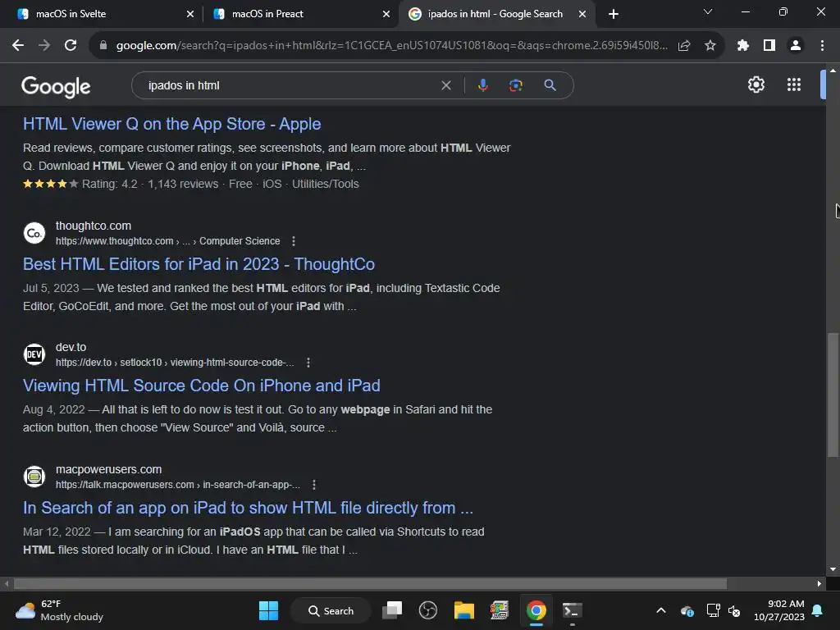Click the macpowerusers.com site name
Image resolution: width=840 pixels, height=630 pixels.
[x=109, y=469]
